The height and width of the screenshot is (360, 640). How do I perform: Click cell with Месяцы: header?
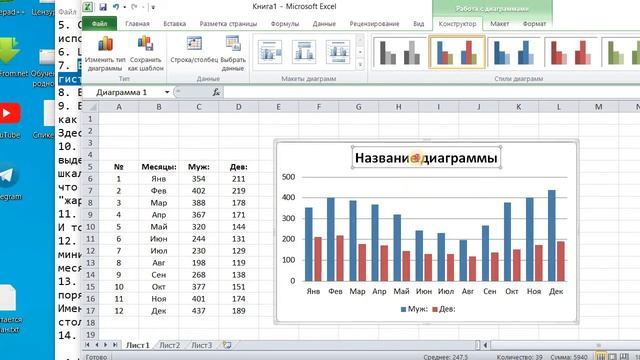[159, 167]
